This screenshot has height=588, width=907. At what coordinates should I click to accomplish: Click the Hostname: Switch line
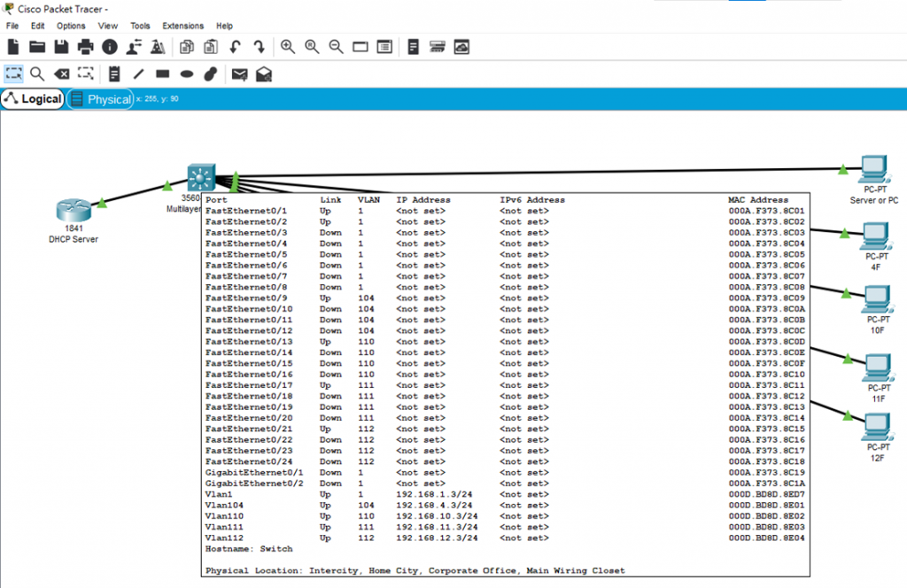(x=249, y=549)
